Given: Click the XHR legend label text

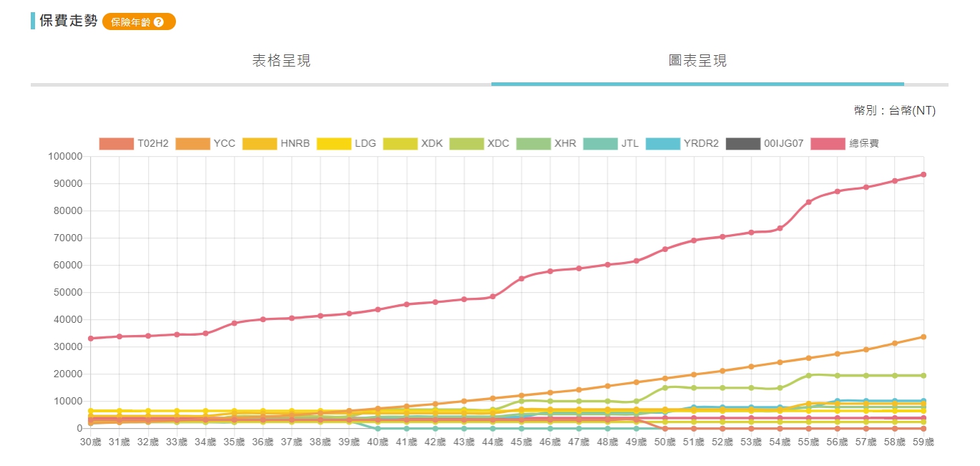Looking at the screenshot, I should (x=565, y=144).
